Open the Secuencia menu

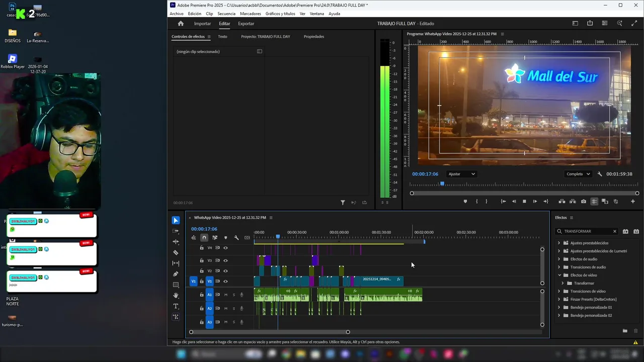(226, 14)
